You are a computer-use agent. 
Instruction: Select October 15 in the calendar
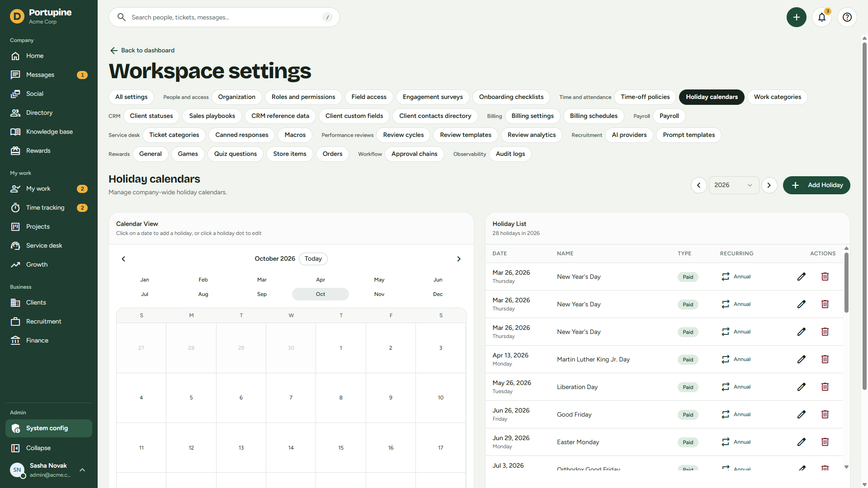(x=341, y=448)
